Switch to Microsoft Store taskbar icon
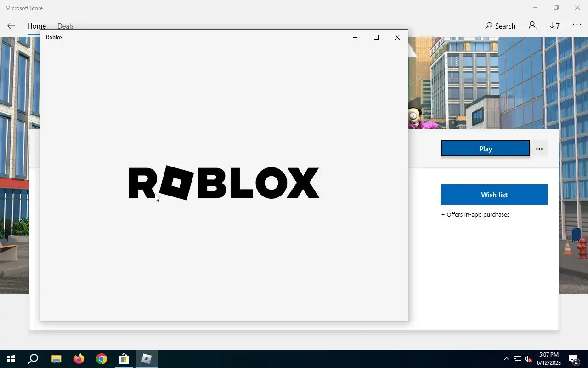This screenshot has height=368, width=588. (x=124, y=359)
